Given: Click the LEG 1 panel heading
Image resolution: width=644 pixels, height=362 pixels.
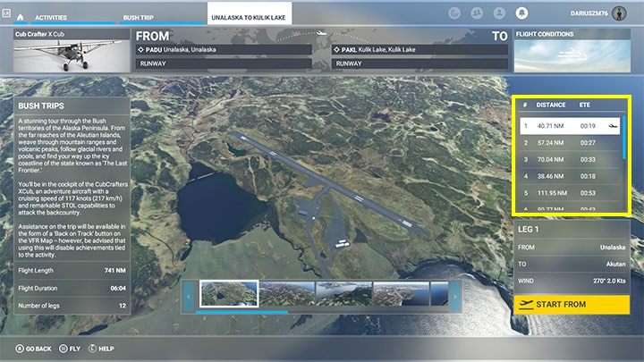Looking at the screenshot, I should 529,230.
